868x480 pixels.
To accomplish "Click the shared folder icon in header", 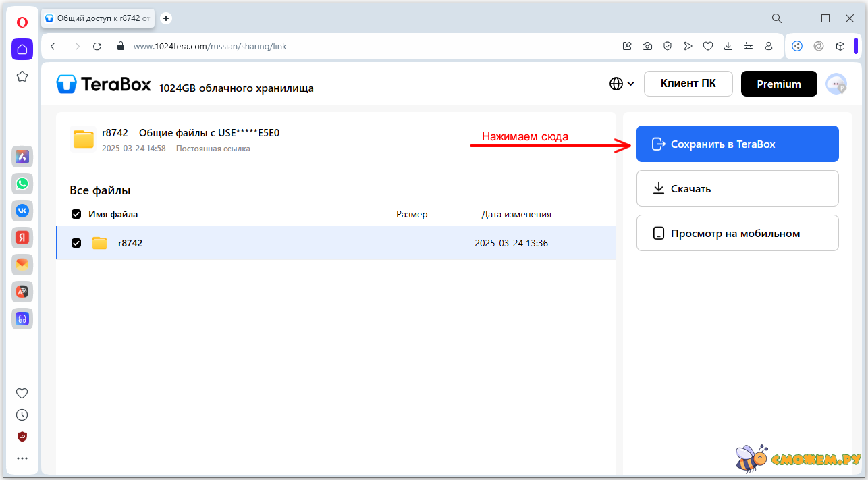I will pyautogui.click(x=84, y=139).
